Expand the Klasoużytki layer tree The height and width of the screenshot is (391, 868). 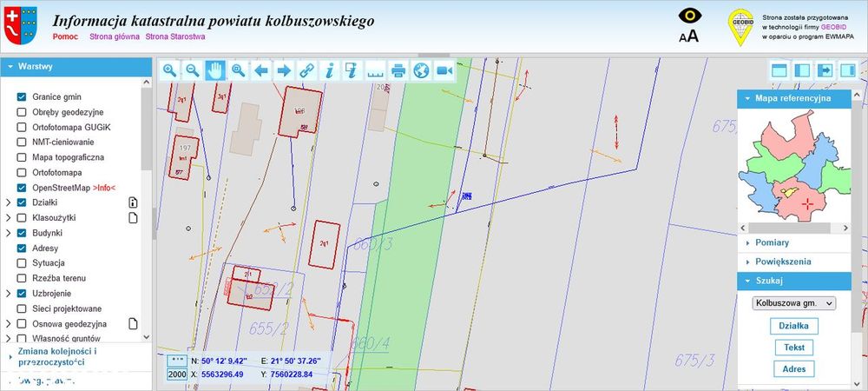(9, 217)
